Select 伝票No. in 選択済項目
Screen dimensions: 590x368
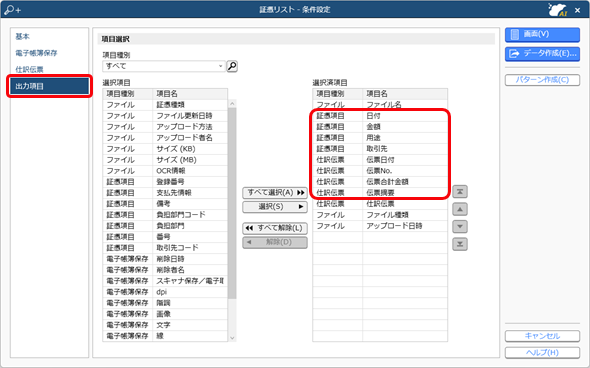click(x=380, y=171)
